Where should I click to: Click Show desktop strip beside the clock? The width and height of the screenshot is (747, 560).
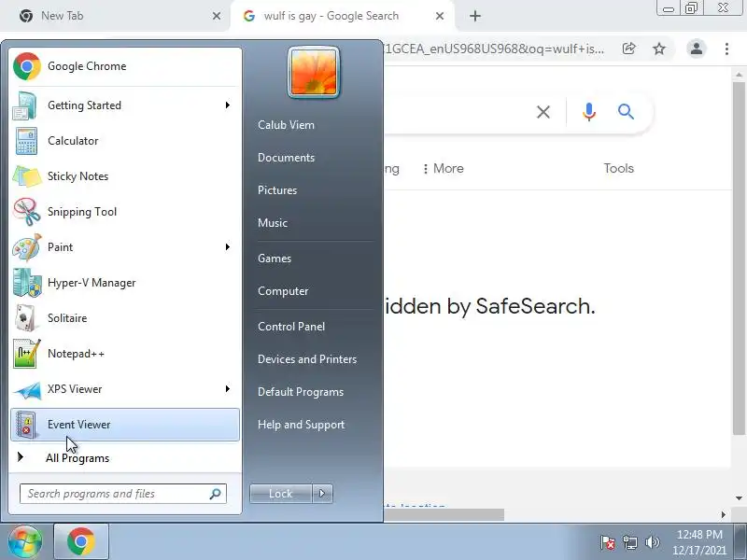tap(740, 542)
